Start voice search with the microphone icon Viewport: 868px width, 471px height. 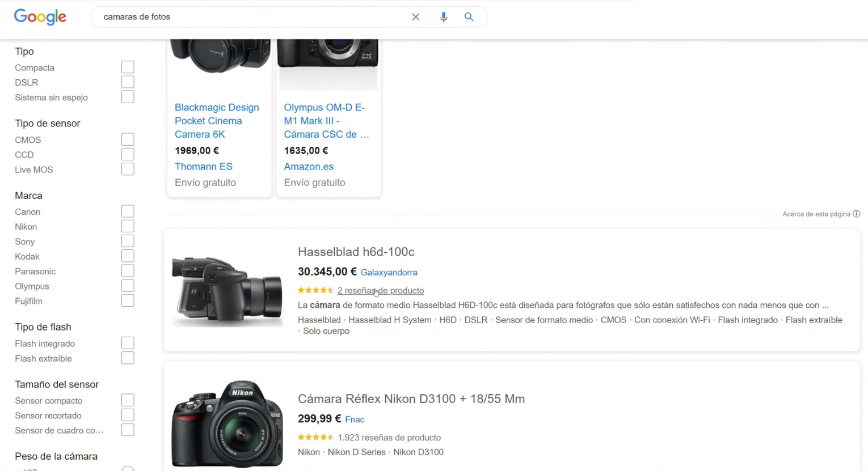click(444, 17)
